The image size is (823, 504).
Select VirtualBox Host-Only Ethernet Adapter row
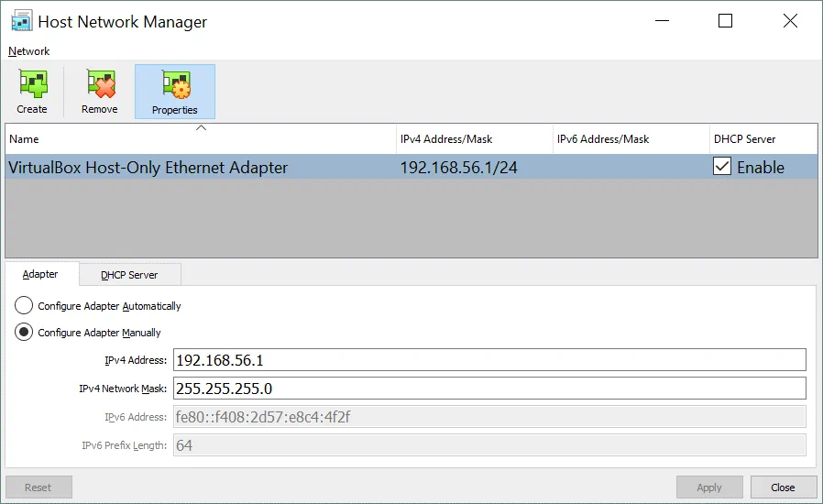[148, 168]
